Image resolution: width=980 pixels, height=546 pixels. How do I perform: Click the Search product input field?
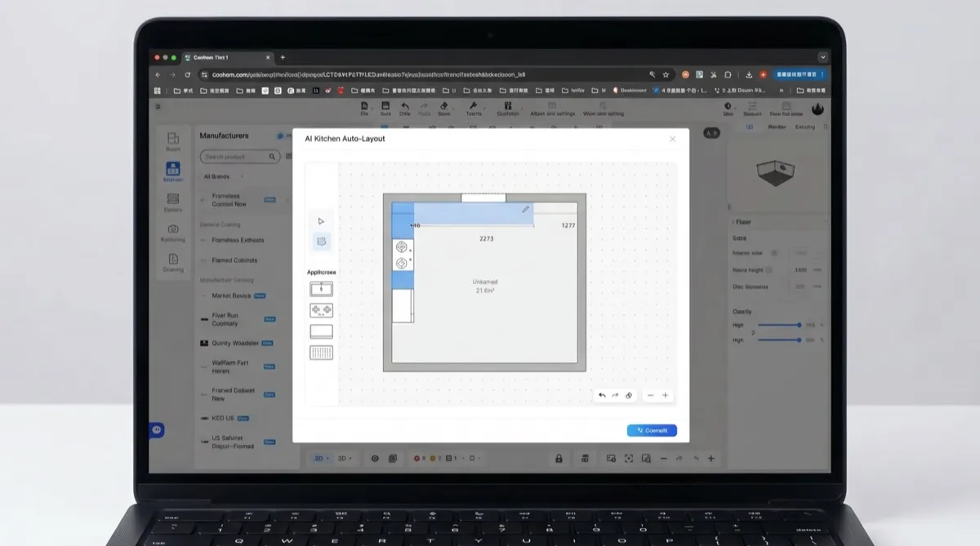pos(234,157)
